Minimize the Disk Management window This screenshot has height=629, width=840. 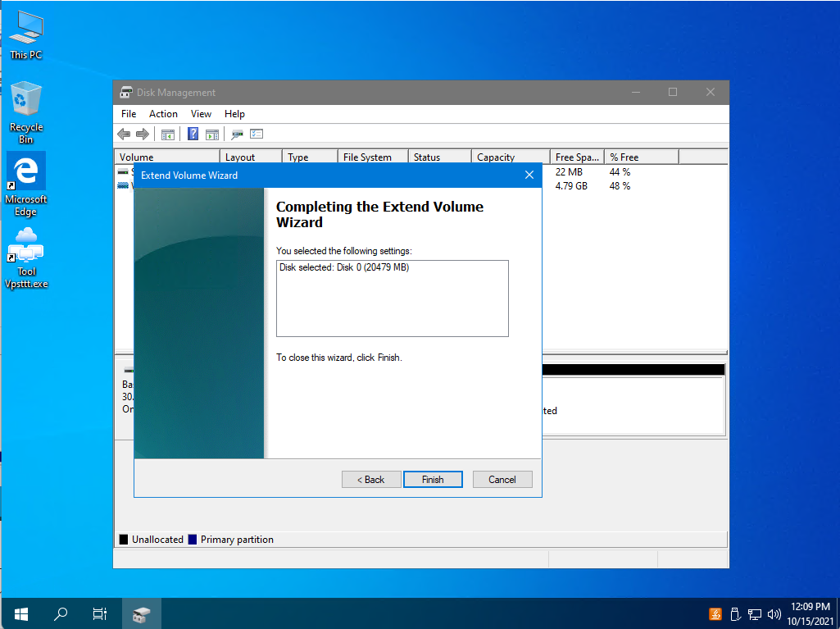point(636,92)
